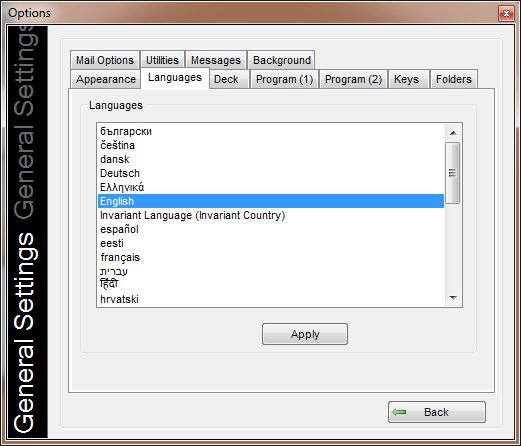521x446 pixels.
Task: Click the green arrow on Back button
Action: click(x=399, y=412)
